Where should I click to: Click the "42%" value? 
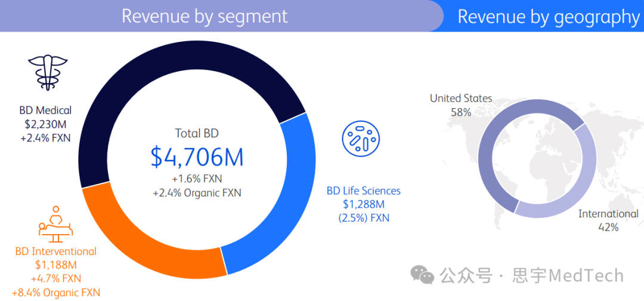point(608,227)
